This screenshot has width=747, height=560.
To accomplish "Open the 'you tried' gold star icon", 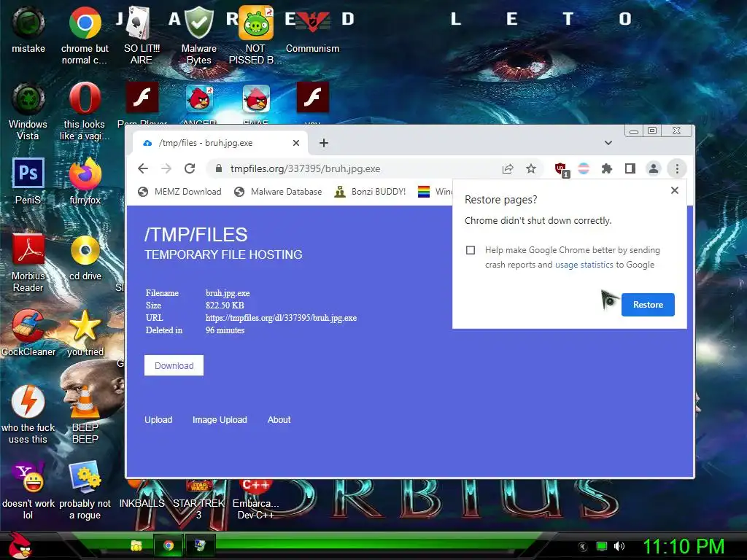I will click(85, 332).
